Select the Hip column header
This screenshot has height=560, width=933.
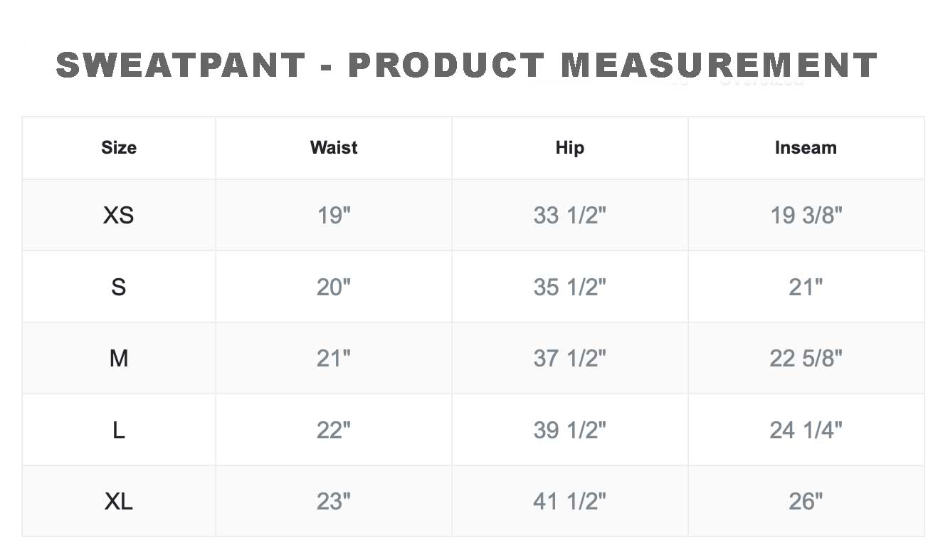coord(569,148)
